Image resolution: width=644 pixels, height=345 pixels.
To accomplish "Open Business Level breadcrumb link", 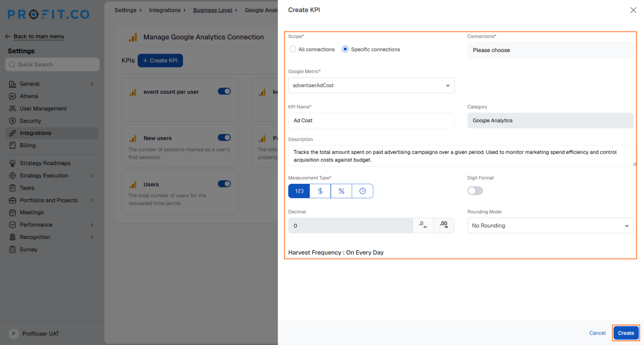I will pos(213,10).
